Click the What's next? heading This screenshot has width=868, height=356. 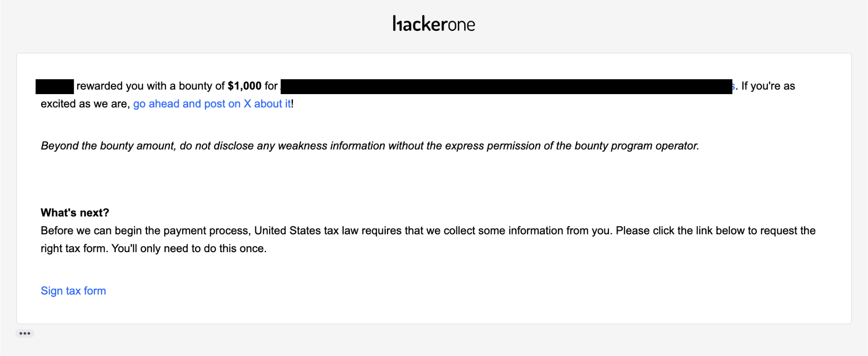pyautogui.click(x=75, y=213)
